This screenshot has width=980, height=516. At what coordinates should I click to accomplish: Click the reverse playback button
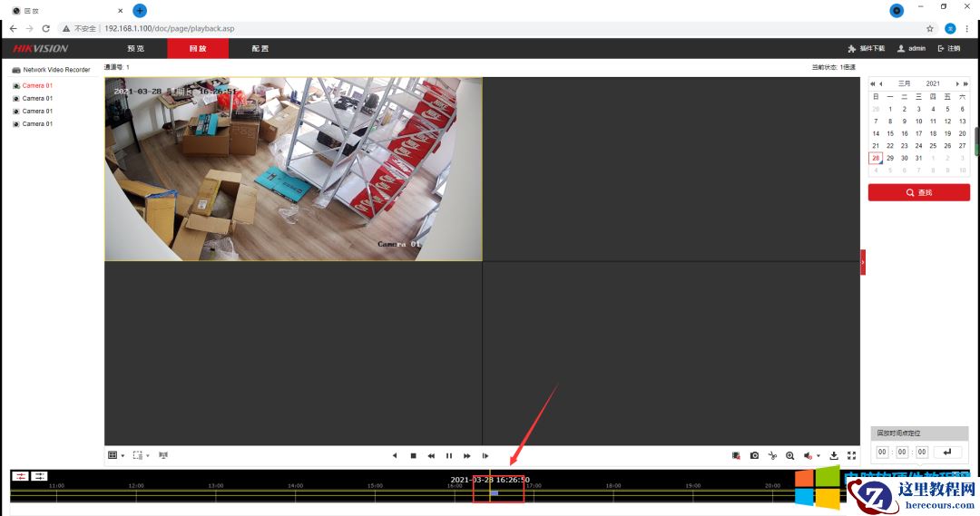point(395,455)
